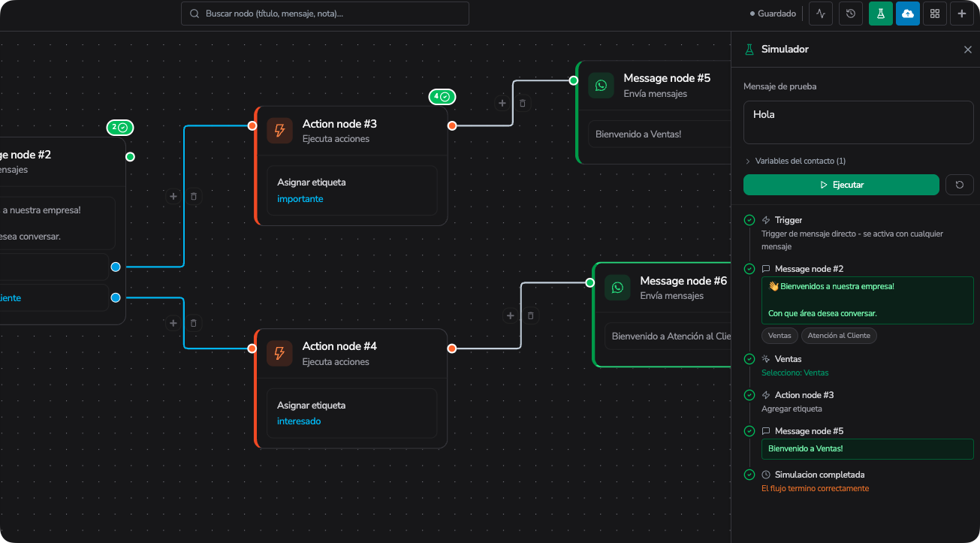Screen dimensions: 980x543
Task: Click the Selecciono: Ventas text
Action: pyautogui.click(x=795, y=373)
